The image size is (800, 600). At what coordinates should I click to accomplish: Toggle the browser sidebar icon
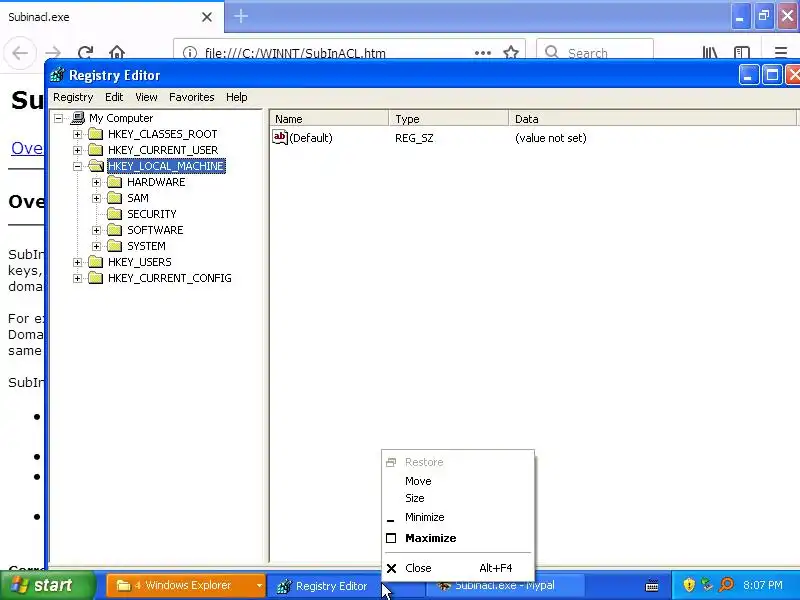(x=742, y=53)
